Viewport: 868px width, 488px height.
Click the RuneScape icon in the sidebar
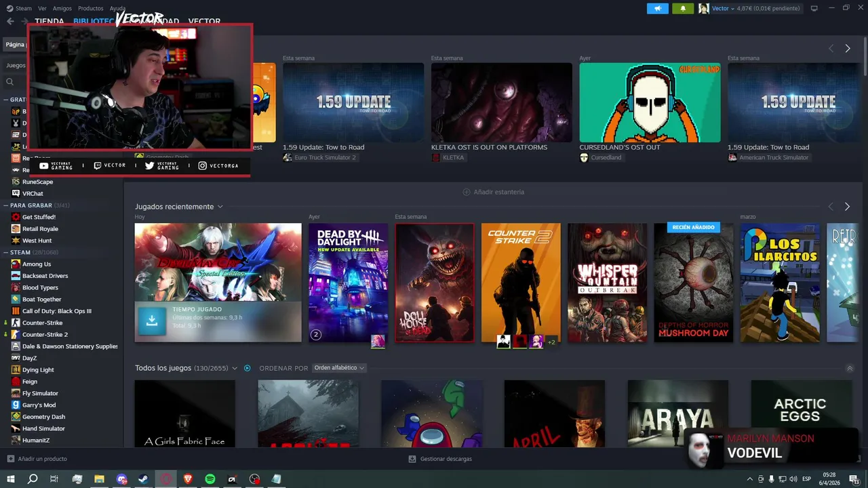[16, 182]
